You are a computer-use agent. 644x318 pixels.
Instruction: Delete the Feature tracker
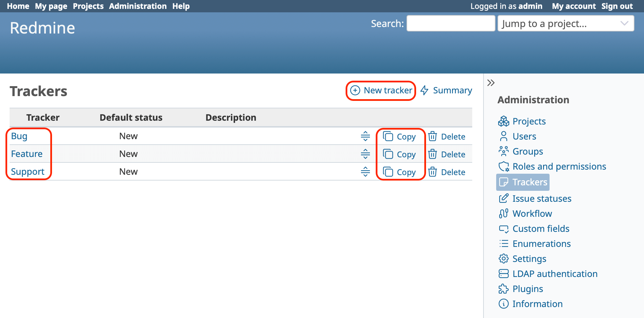tap(448, 154)
